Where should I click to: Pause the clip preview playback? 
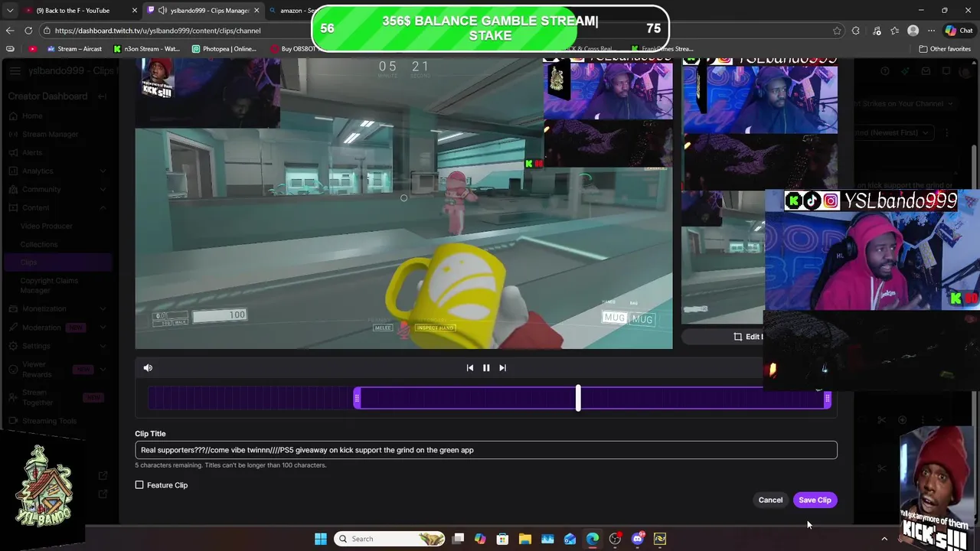486,368
